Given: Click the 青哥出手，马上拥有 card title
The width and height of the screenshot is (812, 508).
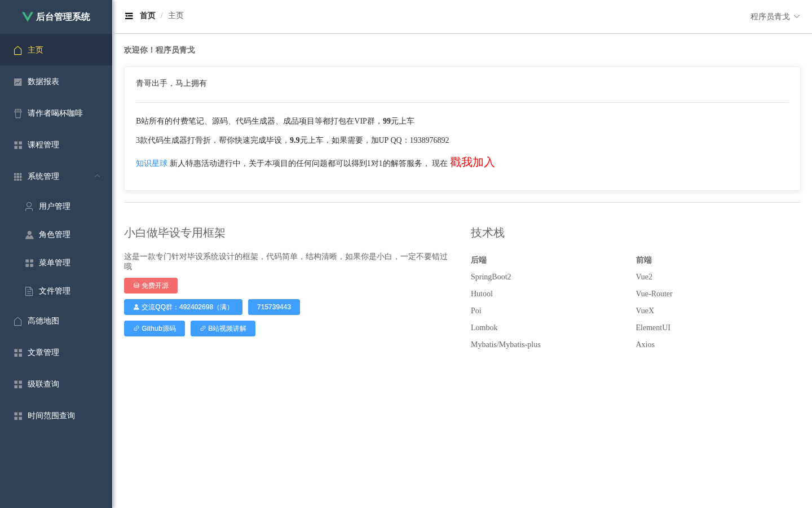Looking at the screenshot, I should point(171,83).
